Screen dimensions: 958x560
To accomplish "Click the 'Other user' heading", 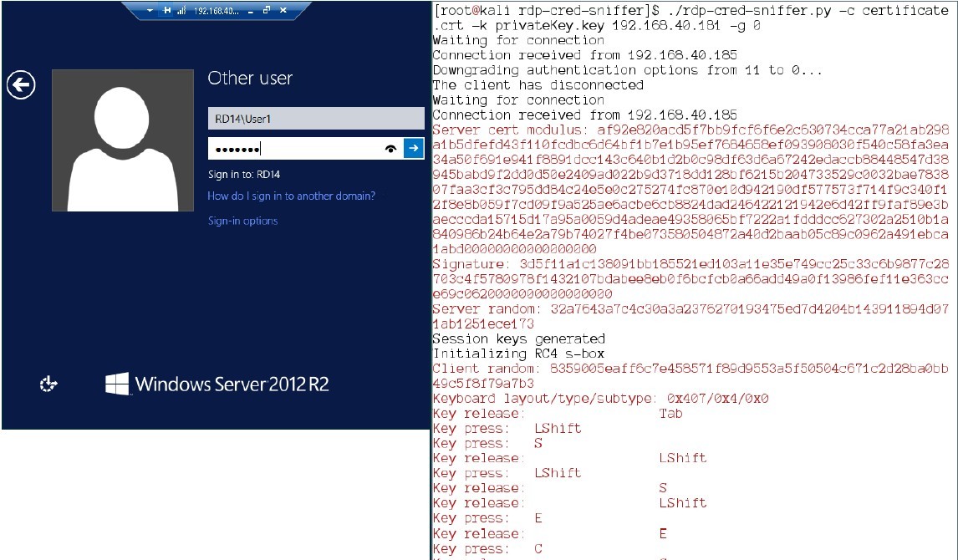I will tap(250, 79).
